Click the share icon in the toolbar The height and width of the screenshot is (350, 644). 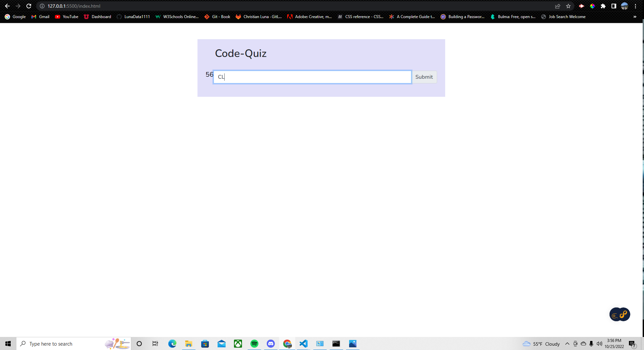pos(557,6)
